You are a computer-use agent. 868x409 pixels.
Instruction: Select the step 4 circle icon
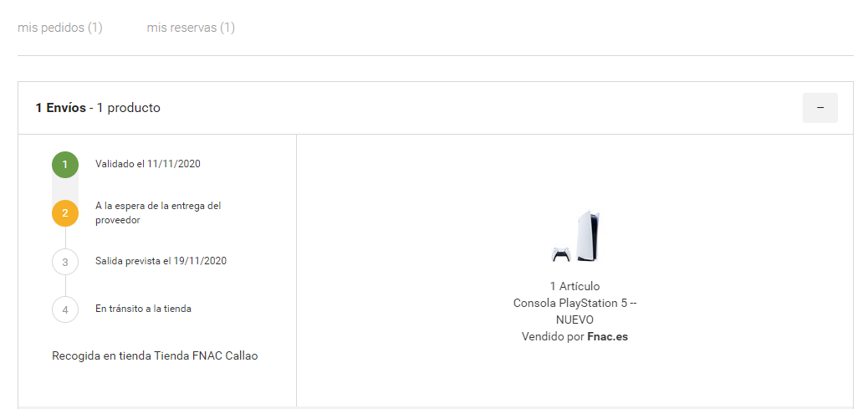tap(65, 309)
